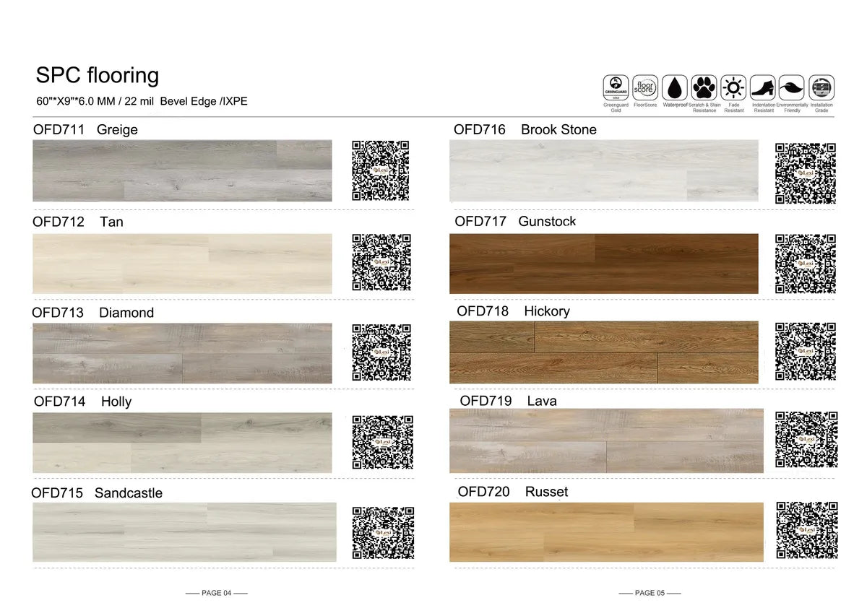
Task: Open the QR code beside OFD720 Russet
Action: (805, 532)
